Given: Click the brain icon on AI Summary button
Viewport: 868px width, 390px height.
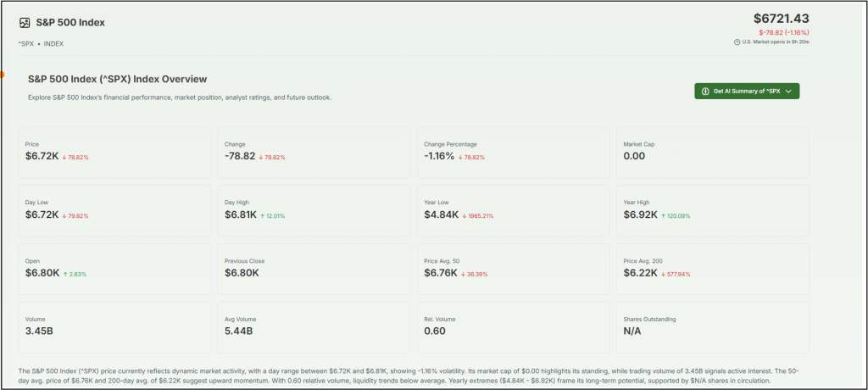Looking at the screenshot, I should click(705, 91).
